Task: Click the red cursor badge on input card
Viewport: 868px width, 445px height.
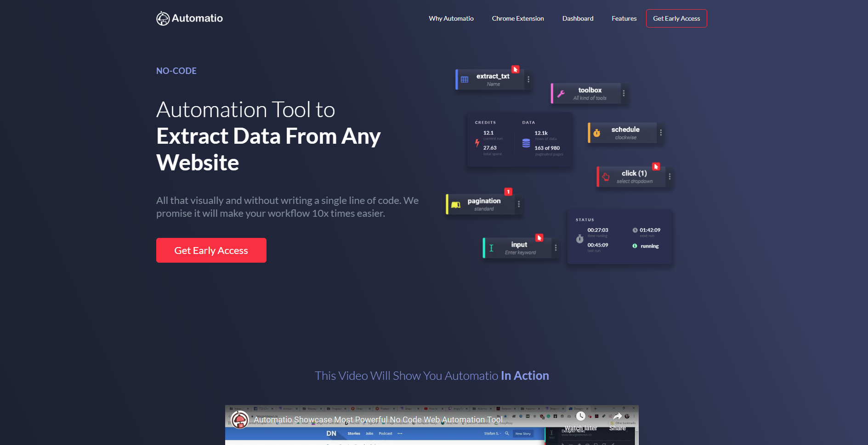Action: coord(539,238)
